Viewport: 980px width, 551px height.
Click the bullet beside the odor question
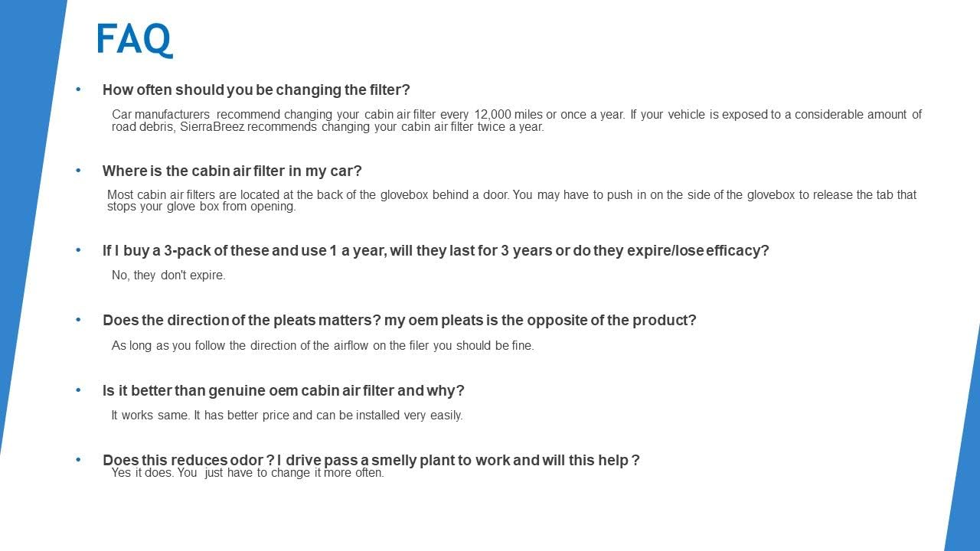point(78,460)
